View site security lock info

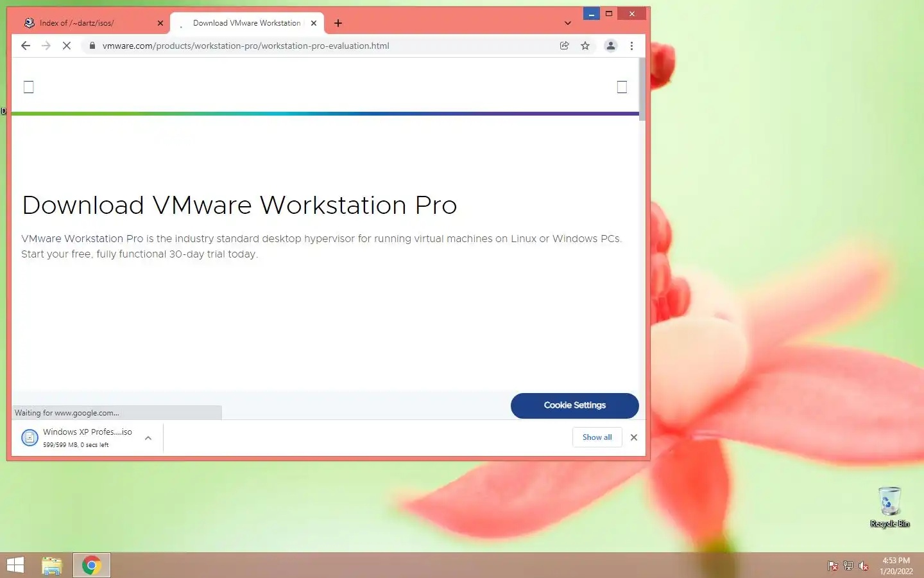coord(92,46)
